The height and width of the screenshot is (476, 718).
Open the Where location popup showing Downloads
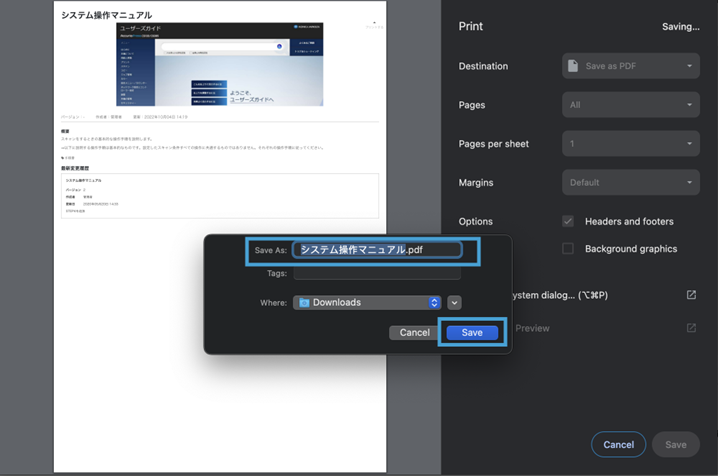tap(367, 302)
